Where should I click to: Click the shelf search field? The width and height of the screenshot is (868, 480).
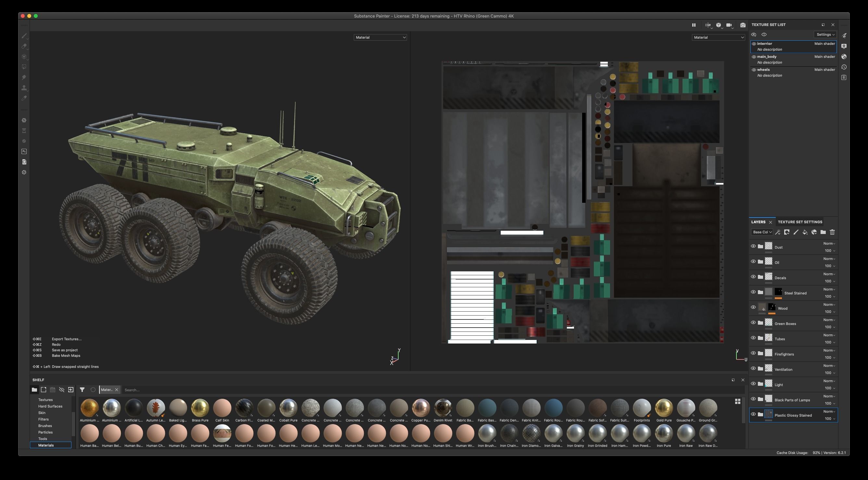point(433,390)
